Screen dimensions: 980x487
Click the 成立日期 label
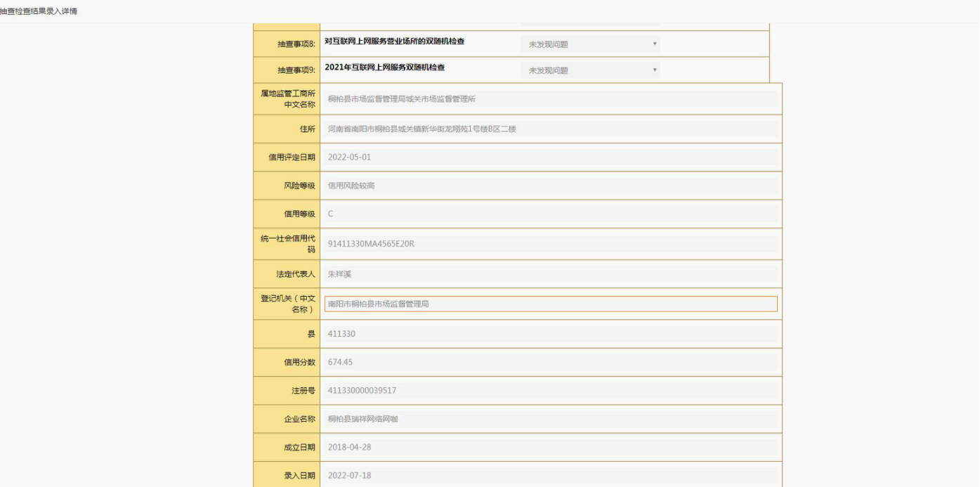(x=299, y=447)
